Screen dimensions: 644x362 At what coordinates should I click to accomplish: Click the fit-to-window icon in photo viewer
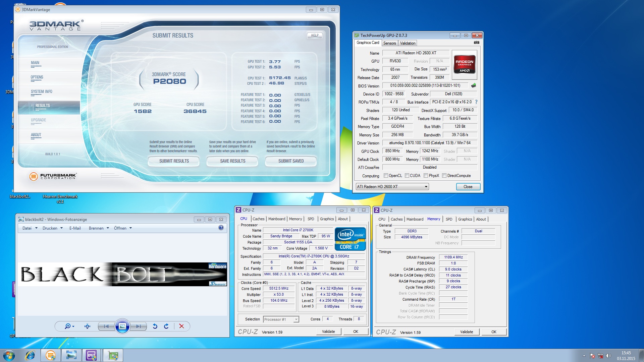(x=87, y=326)
